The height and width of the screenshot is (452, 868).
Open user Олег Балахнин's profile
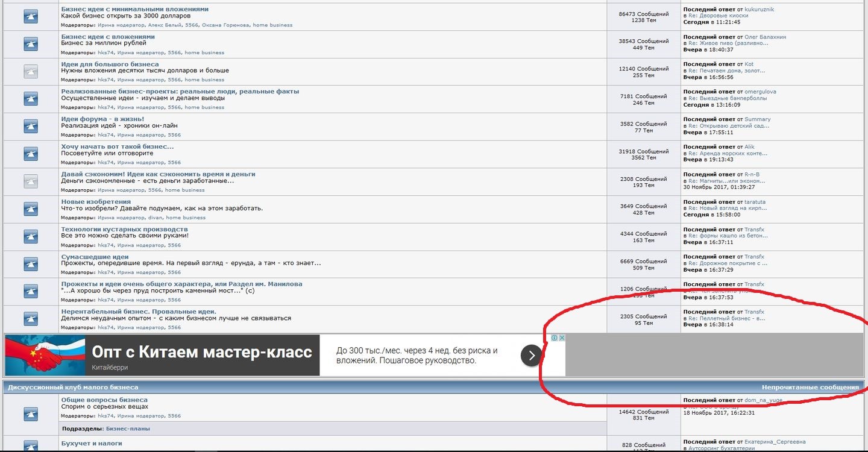tap(766, 37)
